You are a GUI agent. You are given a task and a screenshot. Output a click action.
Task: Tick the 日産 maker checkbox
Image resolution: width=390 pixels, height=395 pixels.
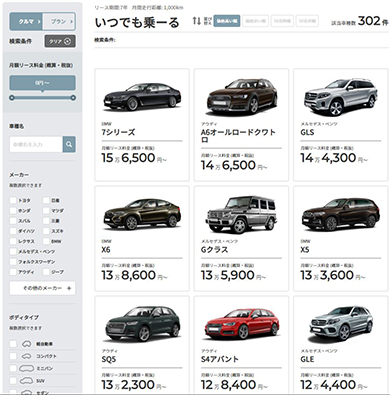pos(46,200)
